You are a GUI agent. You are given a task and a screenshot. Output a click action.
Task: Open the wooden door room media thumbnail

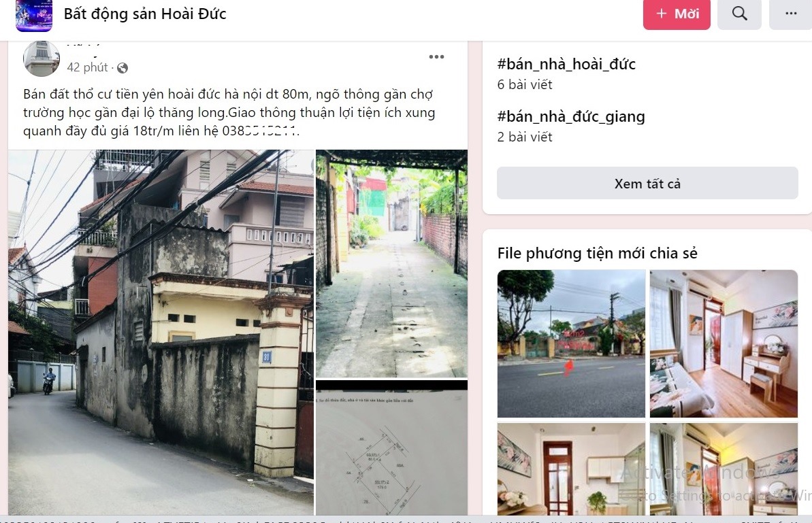coord(571,469)
